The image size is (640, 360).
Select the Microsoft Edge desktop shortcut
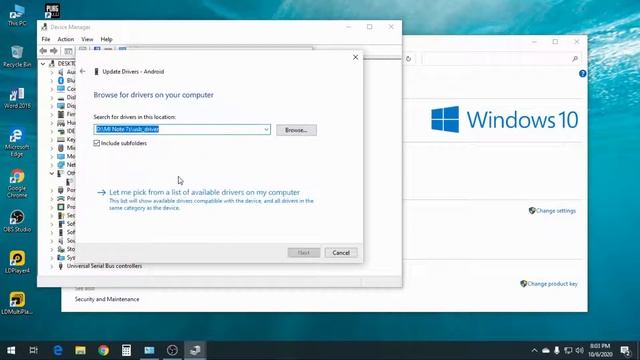[17, 143]
